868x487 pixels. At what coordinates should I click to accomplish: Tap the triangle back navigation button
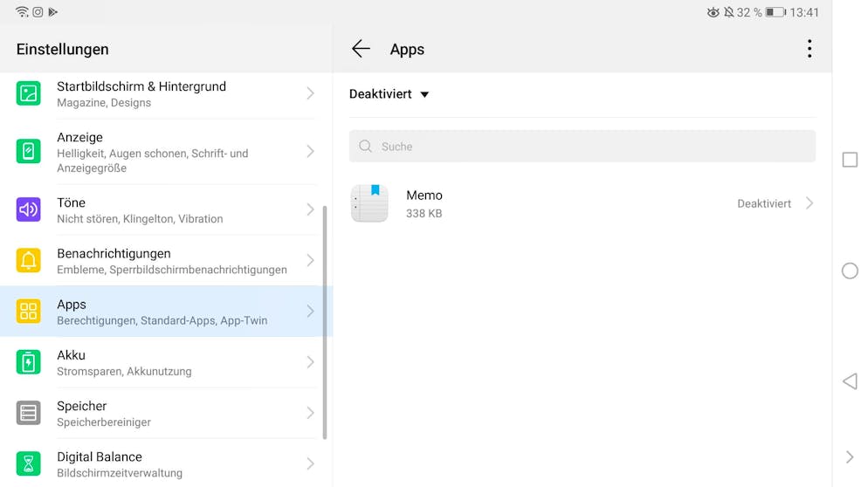850,381
